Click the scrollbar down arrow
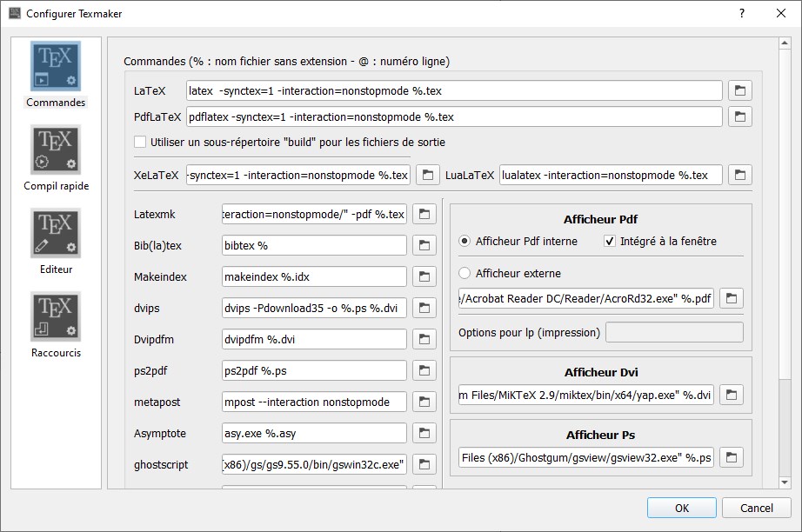This screenshot has width=802, height=532. click(785, 482)
